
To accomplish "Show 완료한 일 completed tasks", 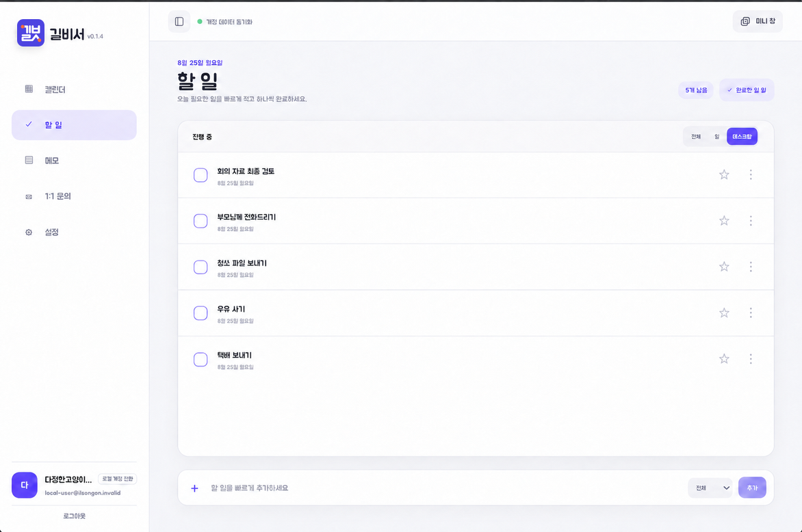I will (x=747, y=90).
